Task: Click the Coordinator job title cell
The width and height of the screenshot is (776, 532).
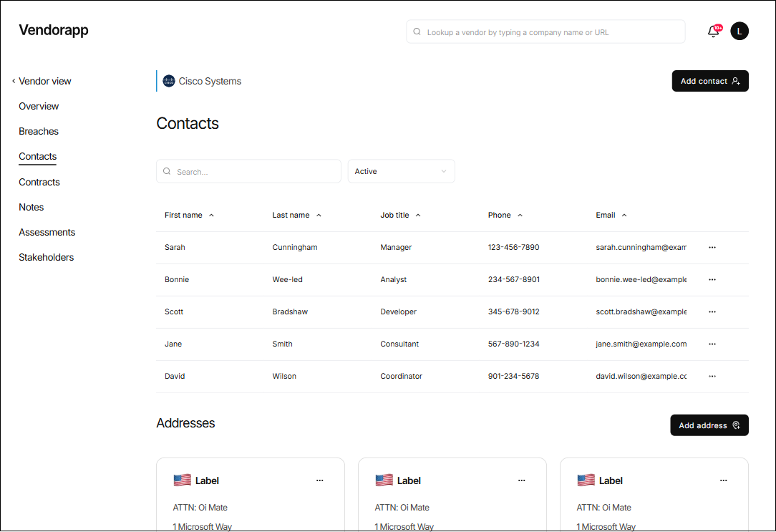Action: pos(402,376)
